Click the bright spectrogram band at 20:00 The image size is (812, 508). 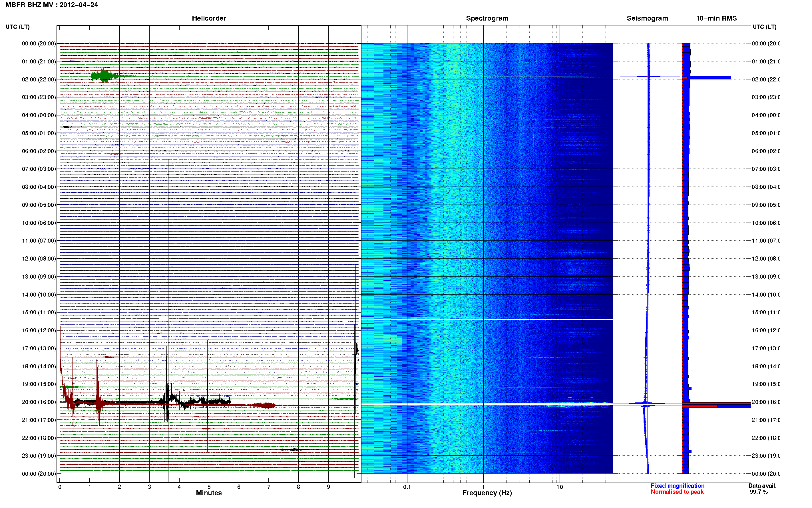tap(487, 404)
